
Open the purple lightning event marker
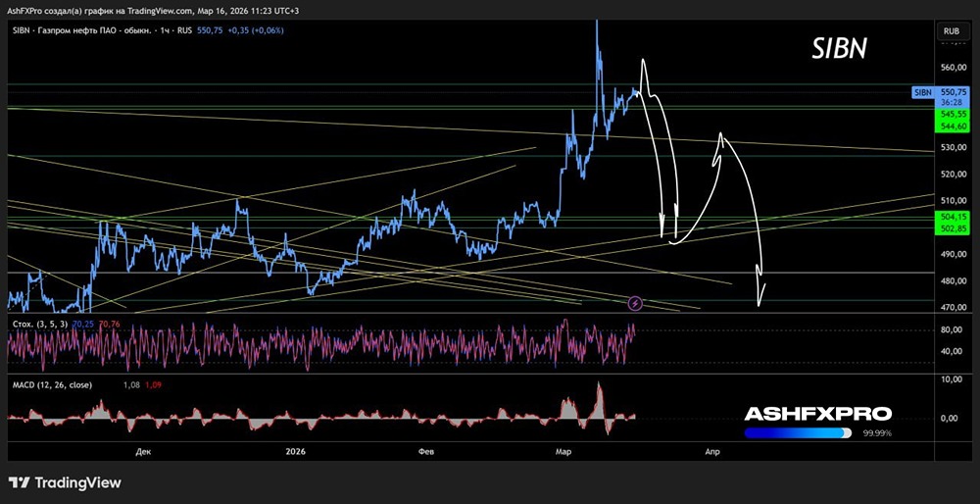[x=636, y=304]
